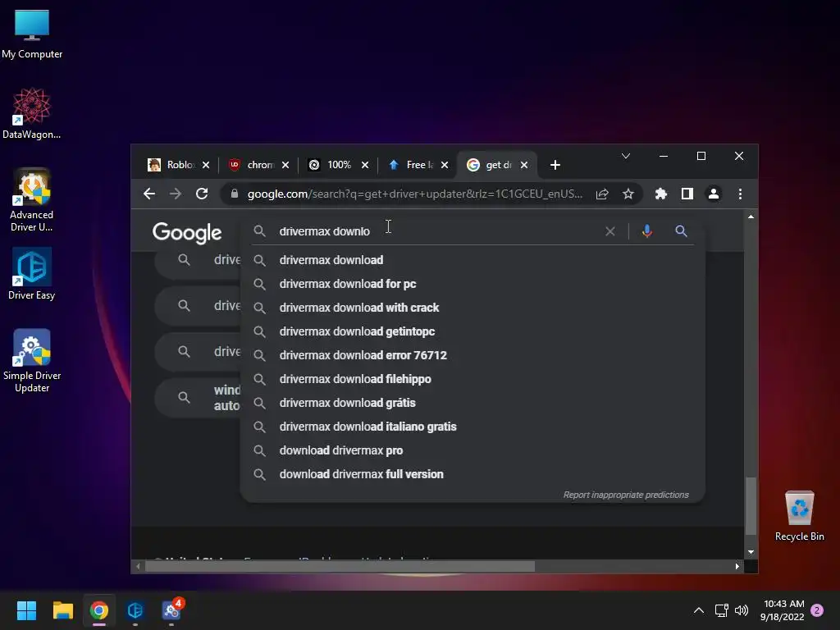
Task: Show hidden system tray icons
Action: pos(699,610)
